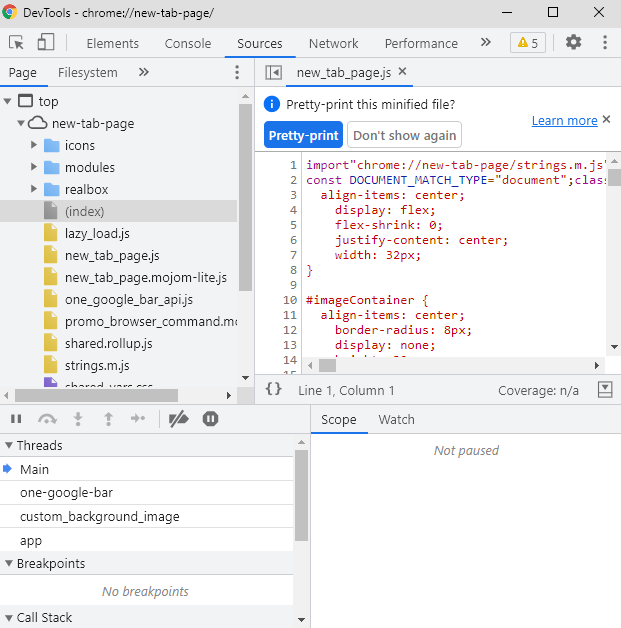Open navigator pane three-dot options menu
The width and height of the screenshot is (621, 628).
click(237, 72)
